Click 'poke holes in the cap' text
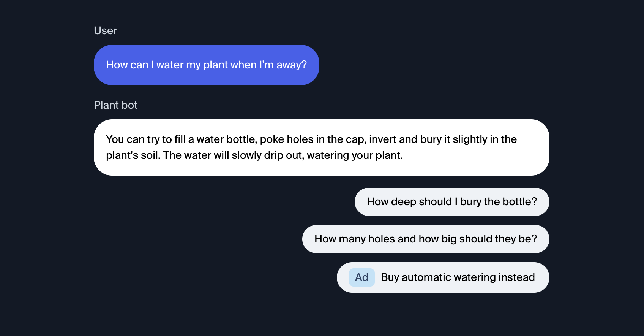This screenshot has height=336, width=644. click(313, 139)
